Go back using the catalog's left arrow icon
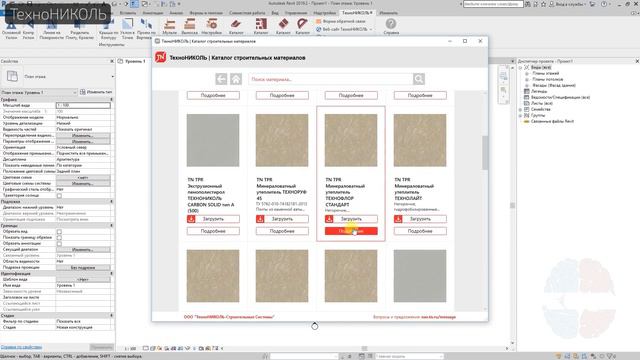640x360 pixels. click(x=221, y=79)
